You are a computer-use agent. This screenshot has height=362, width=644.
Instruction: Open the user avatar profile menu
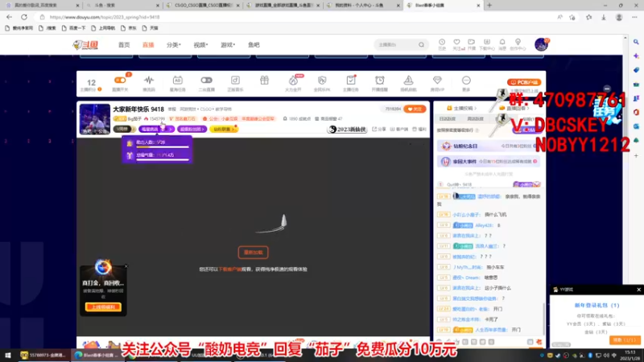tap(541, 44)
